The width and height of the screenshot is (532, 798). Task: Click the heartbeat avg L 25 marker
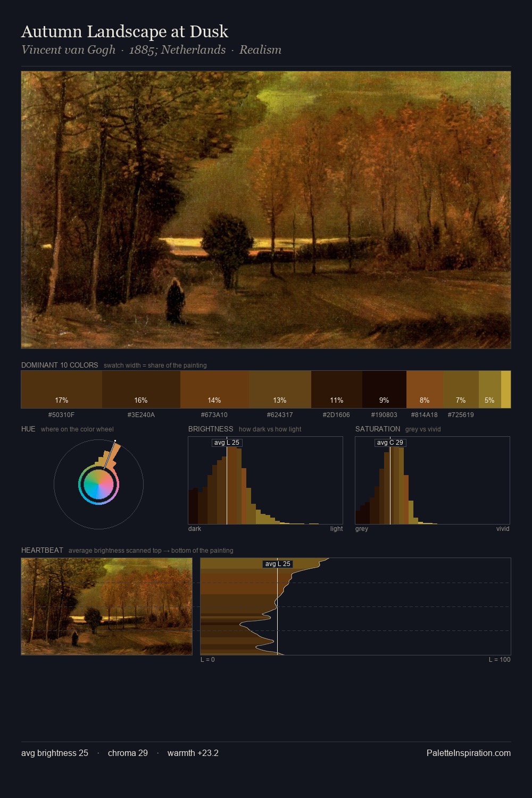(x=278, y=564)
